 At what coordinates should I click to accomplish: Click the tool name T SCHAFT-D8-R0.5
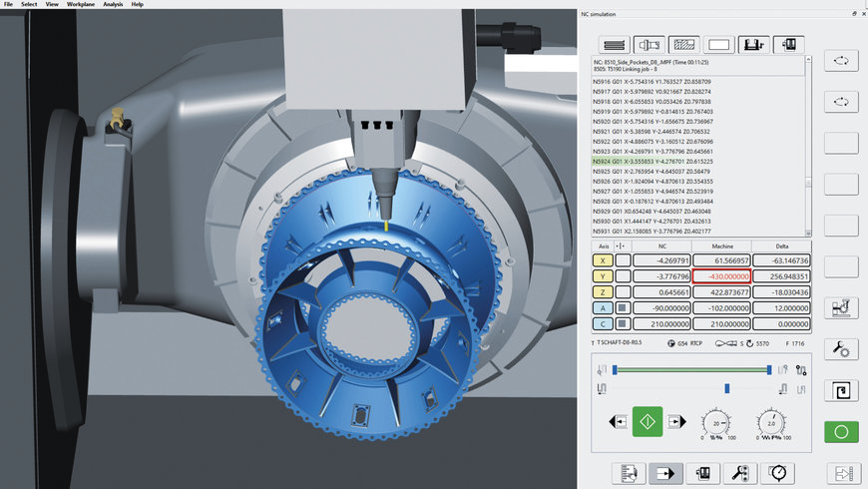click(x=619, y=342)
